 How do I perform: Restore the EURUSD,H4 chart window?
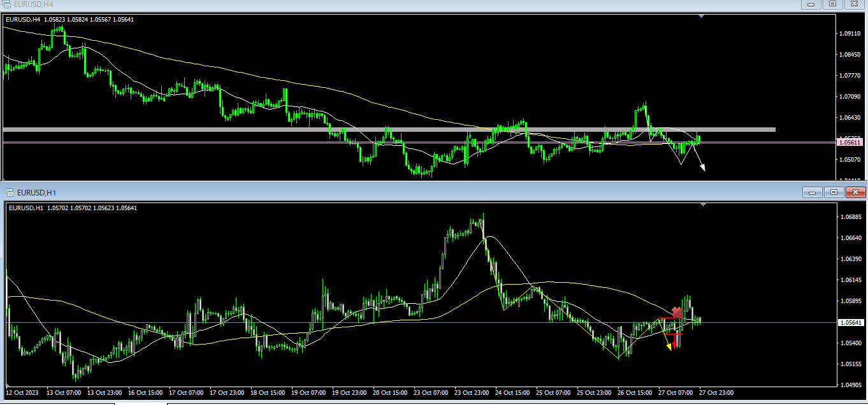click(832, 4)
